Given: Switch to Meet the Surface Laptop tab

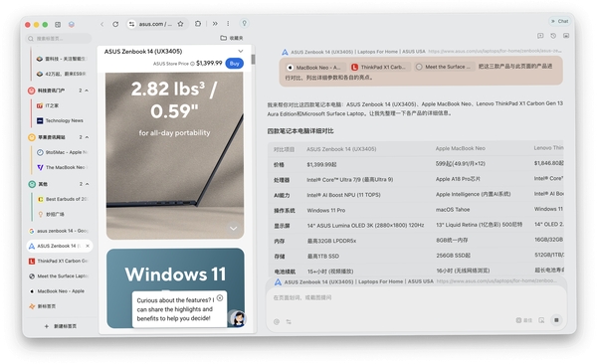Looking at the screenshot, I should point(59,276).
